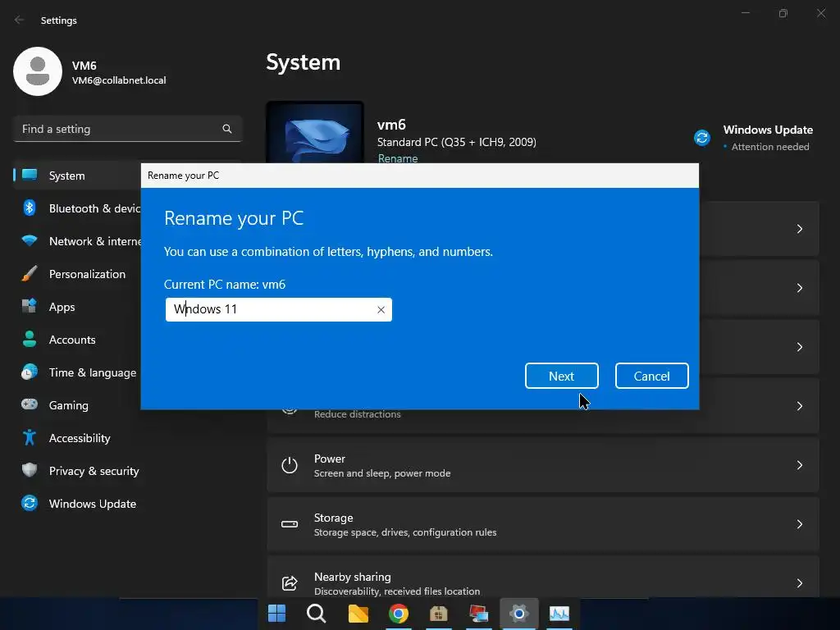Viewport: 840px width, 630px height.
Task: Expand the Power row chevron
Action: [799, 465]
